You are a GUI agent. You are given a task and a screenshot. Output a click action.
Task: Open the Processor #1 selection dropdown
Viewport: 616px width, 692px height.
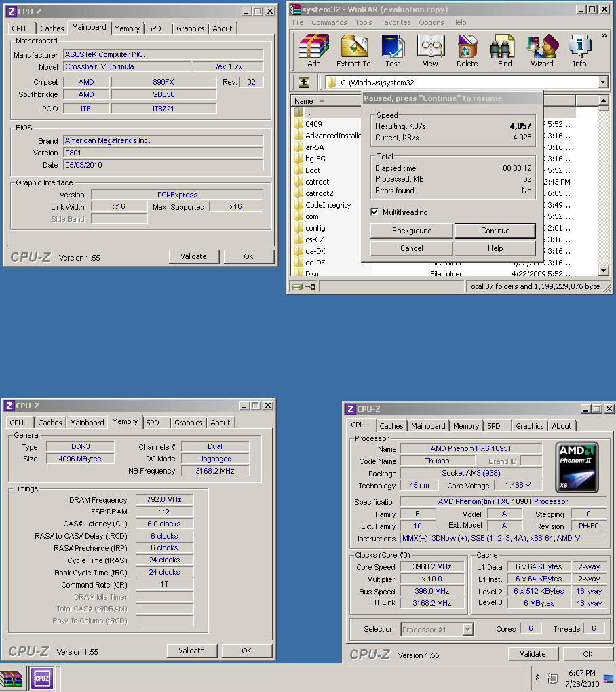467,630
